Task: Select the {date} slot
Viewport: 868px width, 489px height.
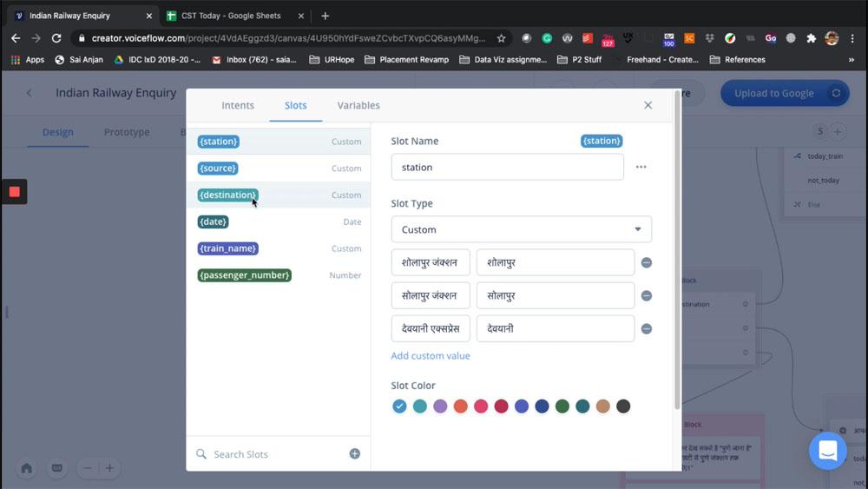Action: tap(279, 221)
